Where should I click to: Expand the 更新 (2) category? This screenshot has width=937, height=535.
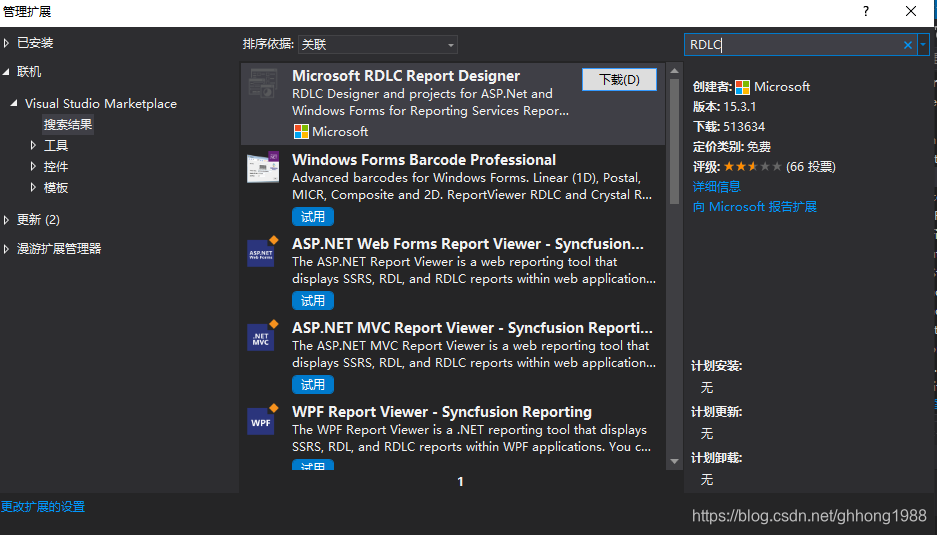coord(7,220)
